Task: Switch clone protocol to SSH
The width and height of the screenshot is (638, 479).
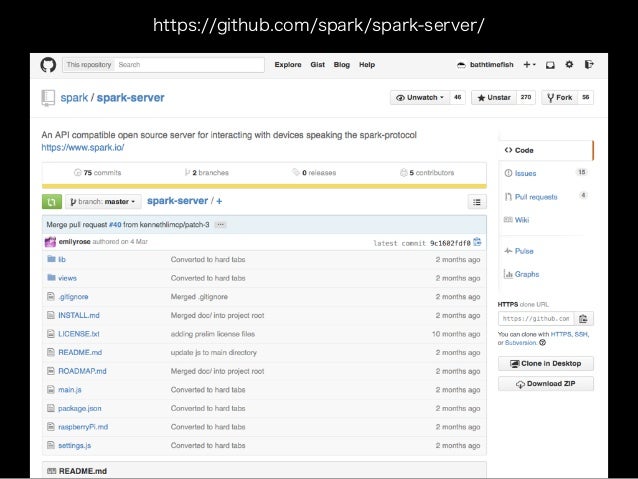Action: pyautogui.click(x=581, y=334)
